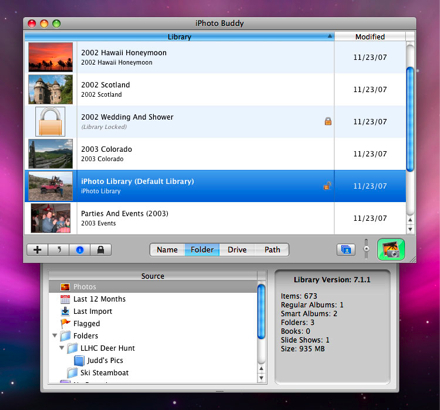
Task: Open library info with blue info button
Action: tap(80, 250)
